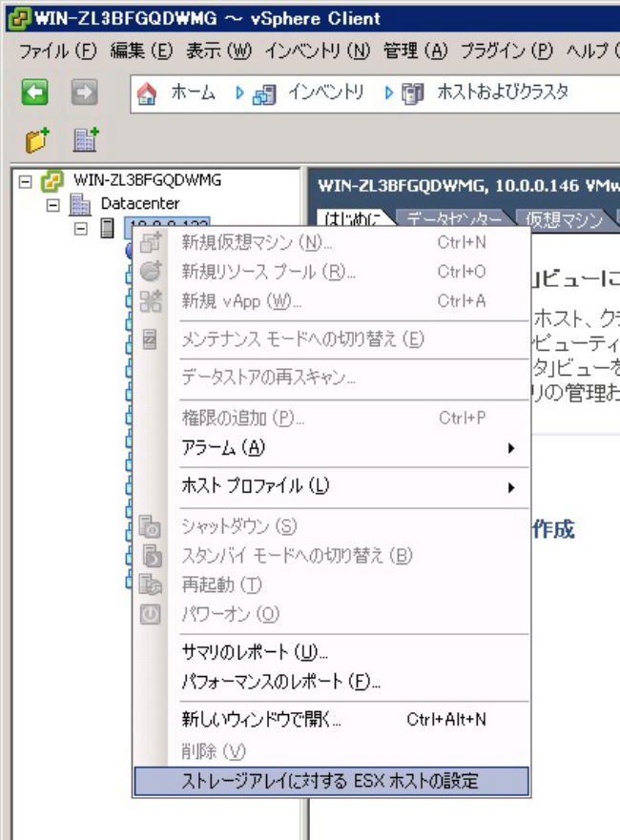Click the arrow after ホーム in breadcrumb
The image size is (620, 840).
tap(239, 93)
